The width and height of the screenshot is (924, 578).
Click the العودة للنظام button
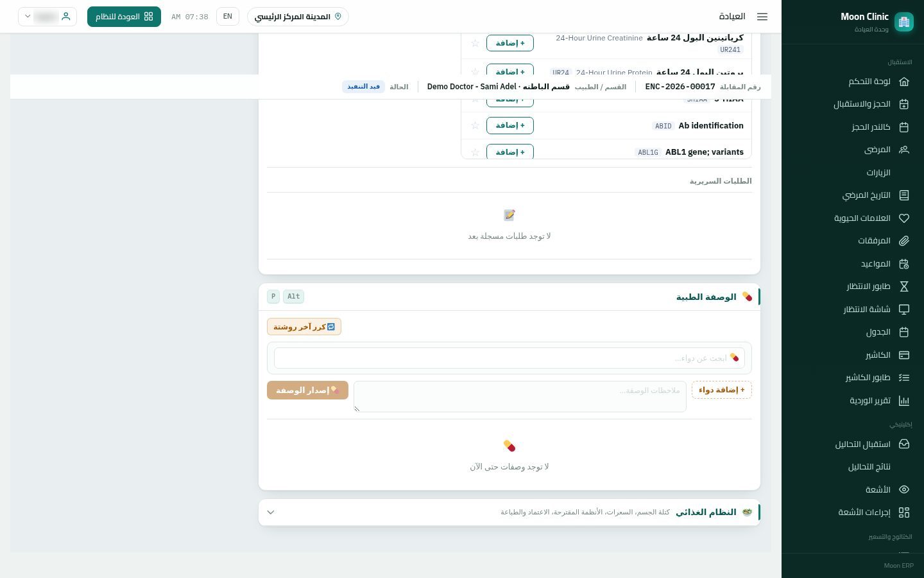(x=124, y=17)
